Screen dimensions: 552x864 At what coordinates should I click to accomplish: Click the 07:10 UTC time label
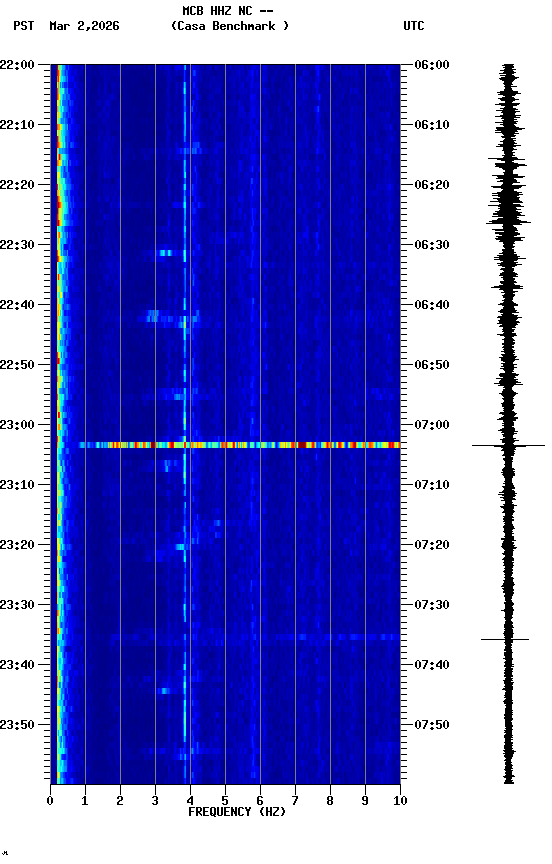(432, 485)
